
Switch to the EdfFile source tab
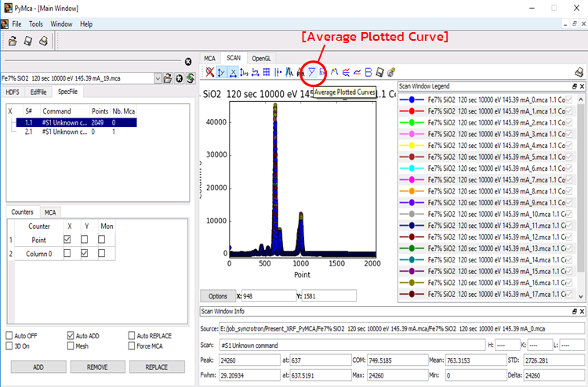[38, 92]
